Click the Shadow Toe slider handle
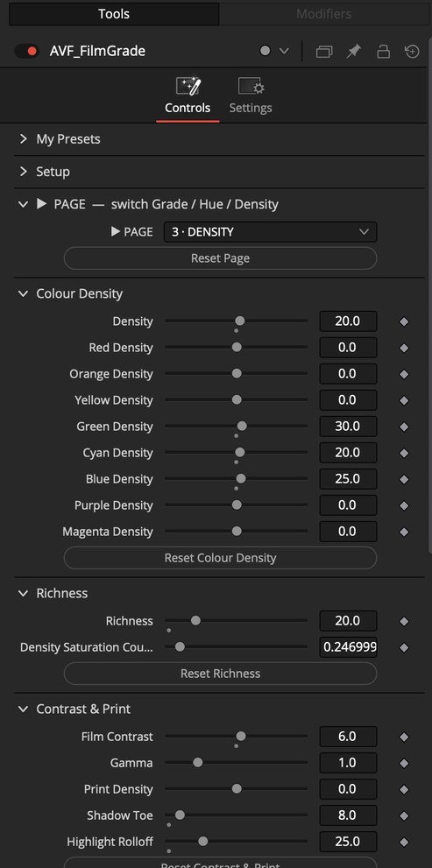This screenshot has height=868, width=432. coord(180,815)
